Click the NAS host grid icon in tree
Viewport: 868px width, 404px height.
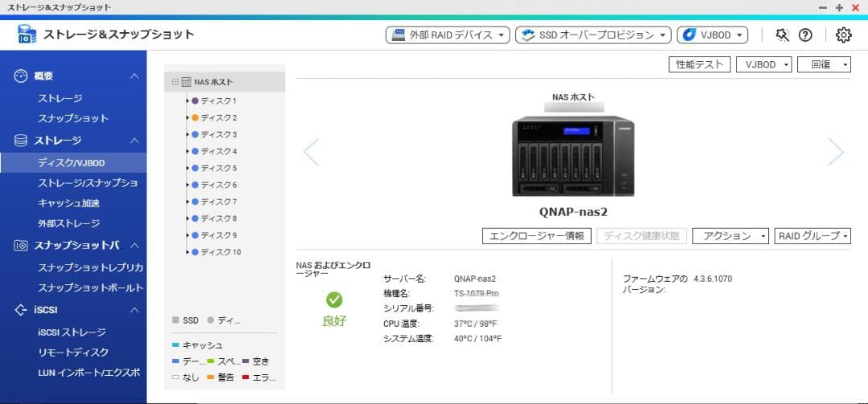click(x=186, y=82)
